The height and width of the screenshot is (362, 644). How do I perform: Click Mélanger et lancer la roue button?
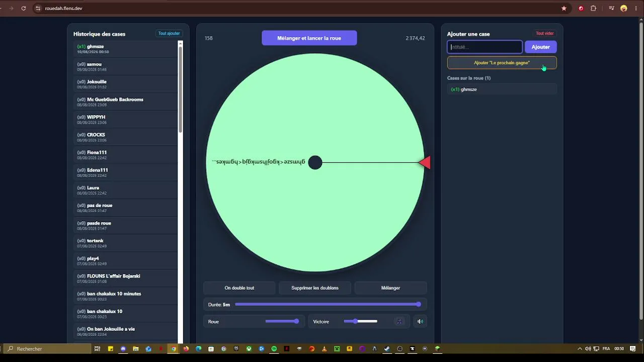click(x=309, y=38)
